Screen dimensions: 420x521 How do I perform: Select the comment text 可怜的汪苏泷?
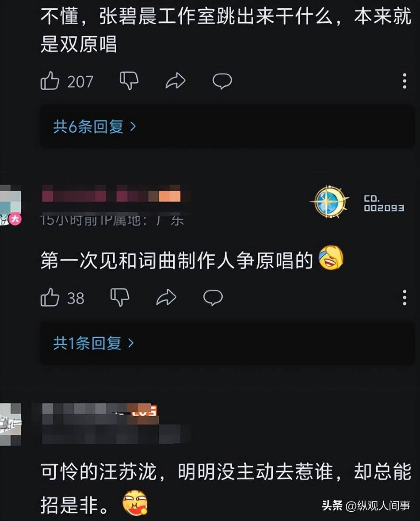pos(99,472)
